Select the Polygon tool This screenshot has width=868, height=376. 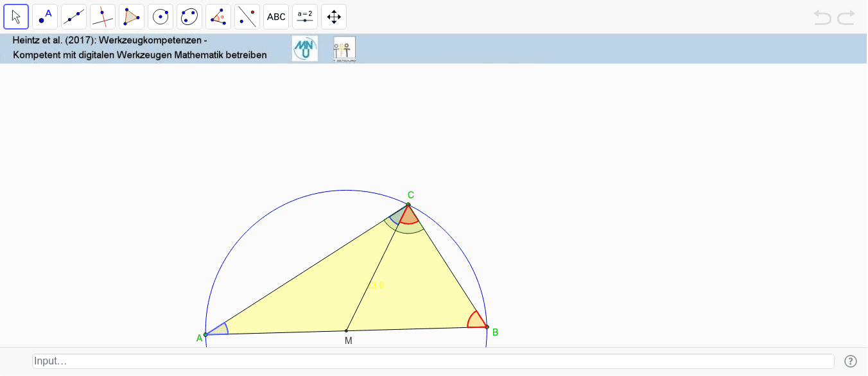click(x=132, y=17)
